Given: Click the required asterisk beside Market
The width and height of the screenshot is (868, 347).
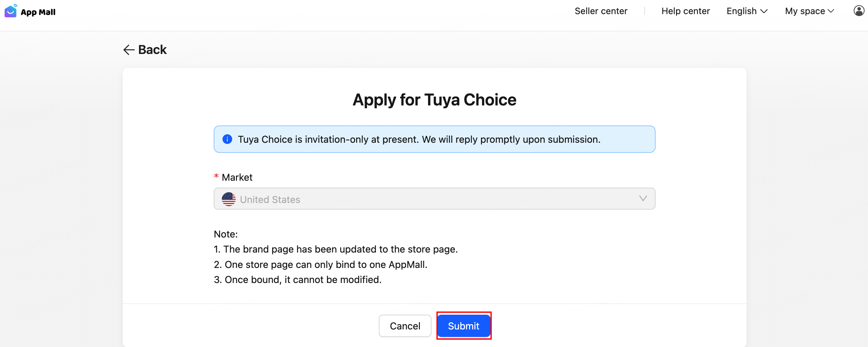Looking at the screenshot, I should (x=216, y=177).
